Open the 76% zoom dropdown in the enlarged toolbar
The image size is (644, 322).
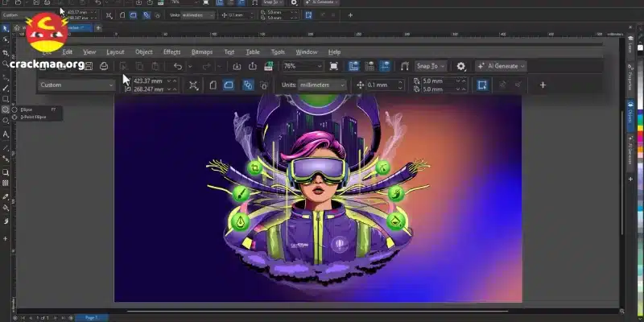coord(303,66)
